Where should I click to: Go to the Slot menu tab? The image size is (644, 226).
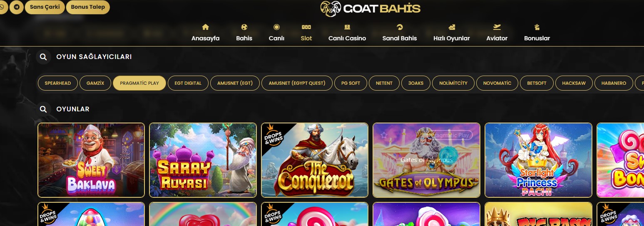[x=306, y=33]
